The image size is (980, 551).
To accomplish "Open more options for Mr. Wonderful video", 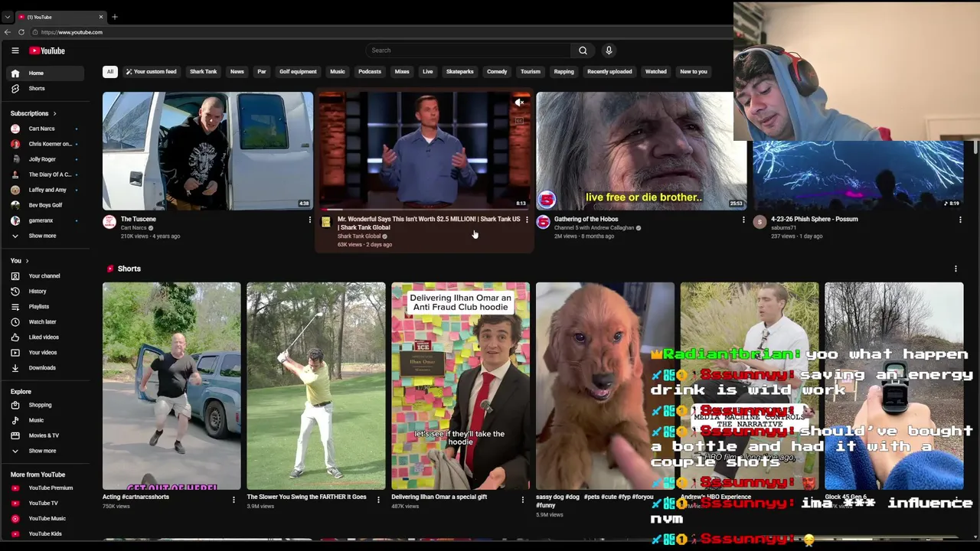I will tap(526, 220).
